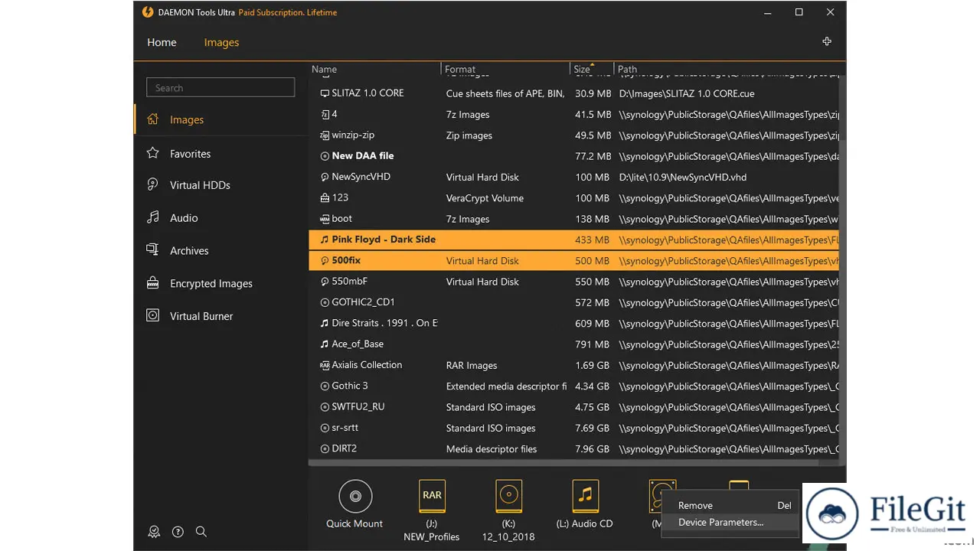Click the zip icon beside winzip-zip
This screenshot has height=551, width=980.
pyautogui.click(x=325, y=135)
